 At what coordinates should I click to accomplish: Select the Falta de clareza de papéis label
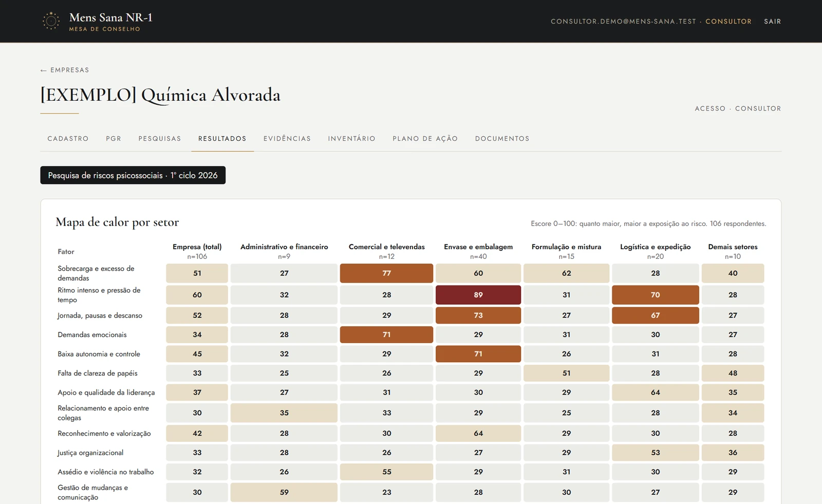(x=98, y=373)
